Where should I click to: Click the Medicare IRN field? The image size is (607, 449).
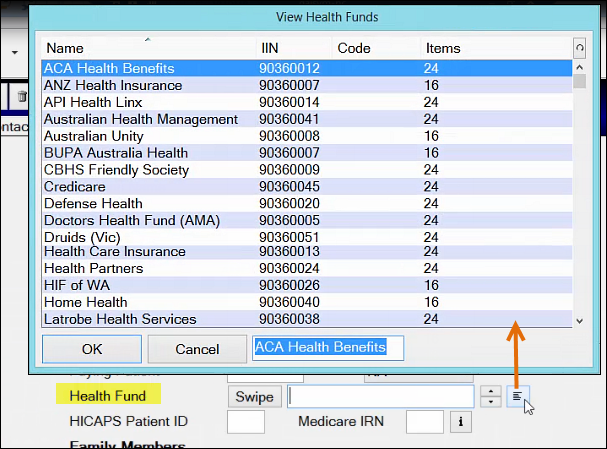[425, 422]
